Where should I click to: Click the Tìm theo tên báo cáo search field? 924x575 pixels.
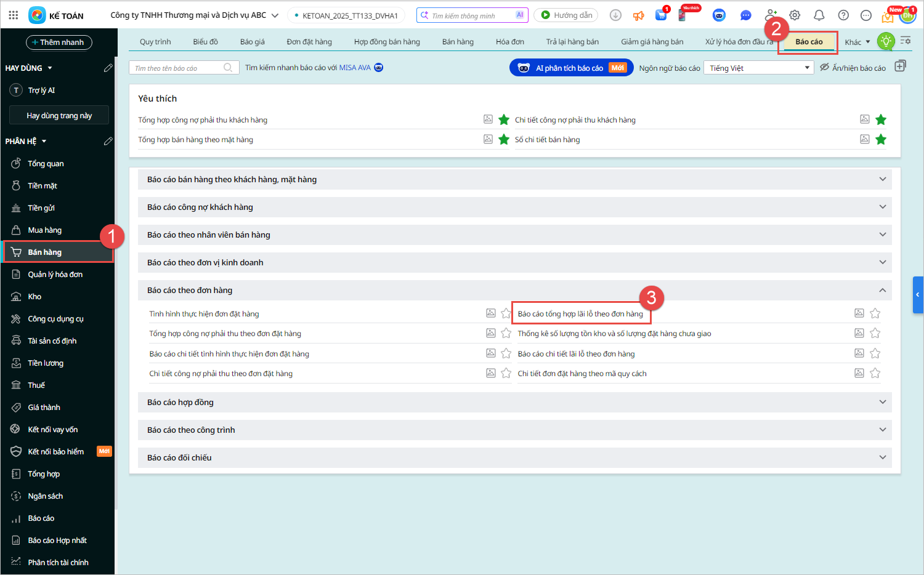(x=177, y=68)
